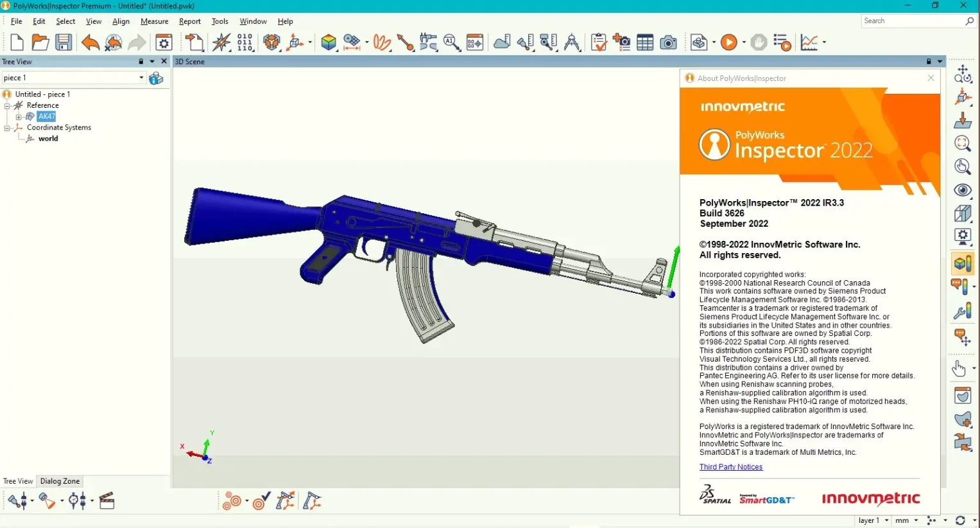Select the orange scribble scan icon
This screenshot has width=980, height=528.
(382, 43)
